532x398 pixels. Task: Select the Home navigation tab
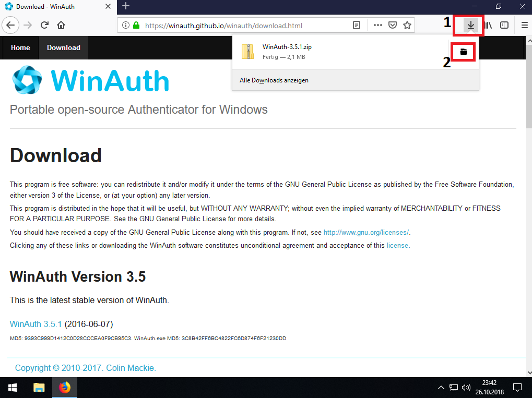pos(20,47)
